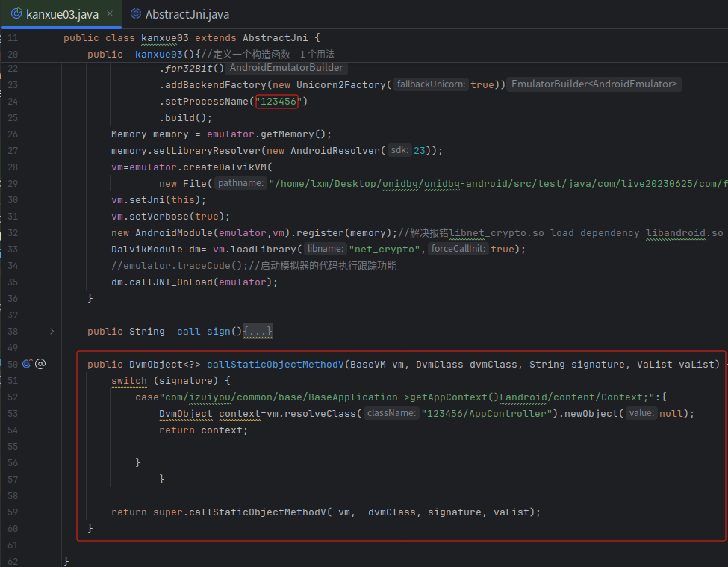Click the red error highlight around "123456" string
The height and width of the screenshot is (567, 728).
pyautogui.click(x=276, y=100)
